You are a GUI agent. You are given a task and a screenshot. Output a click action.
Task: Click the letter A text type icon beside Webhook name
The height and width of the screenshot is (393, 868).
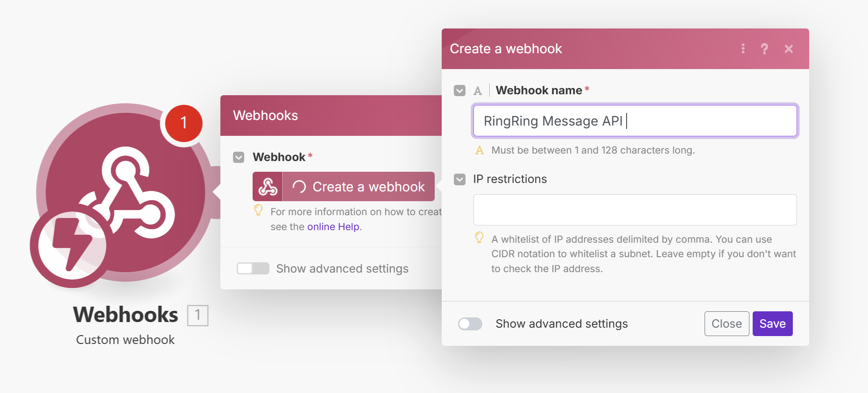[x=478, y=91]
